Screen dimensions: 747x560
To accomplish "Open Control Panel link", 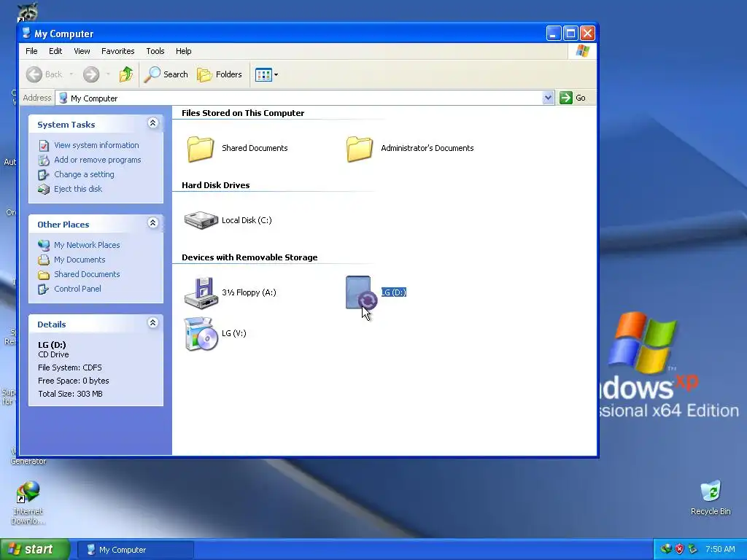I will pos(77,289).
